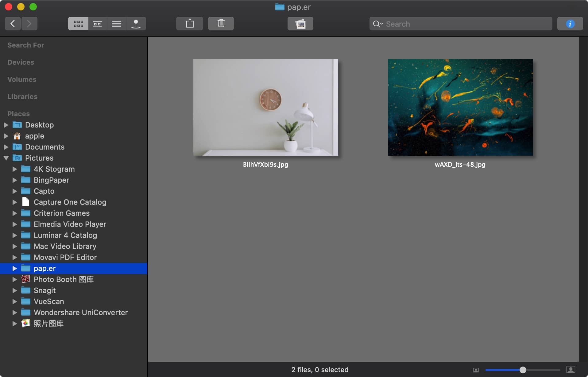Click the photo import toolbar icon

(x=300, y=24)
